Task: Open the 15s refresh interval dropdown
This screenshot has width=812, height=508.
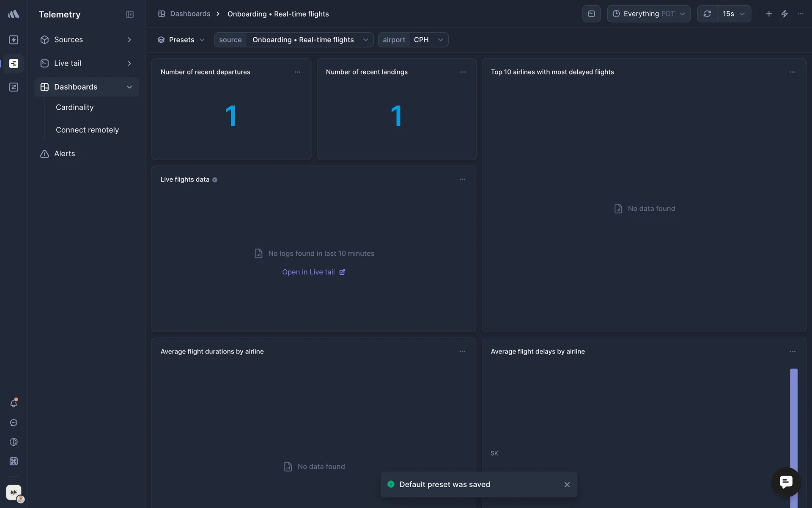Action: 734,14
